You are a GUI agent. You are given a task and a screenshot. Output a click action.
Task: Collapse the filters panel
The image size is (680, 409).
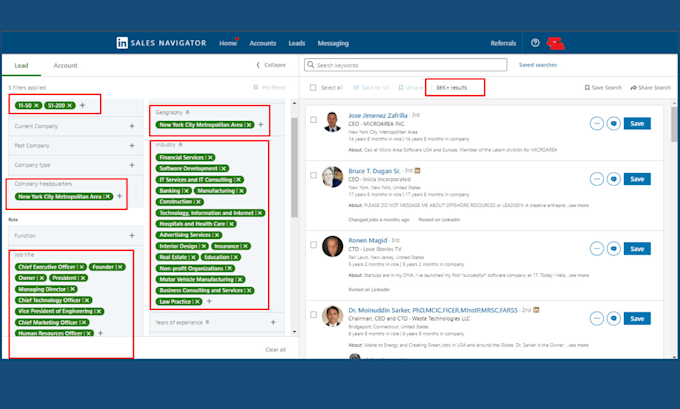[271, 65]
